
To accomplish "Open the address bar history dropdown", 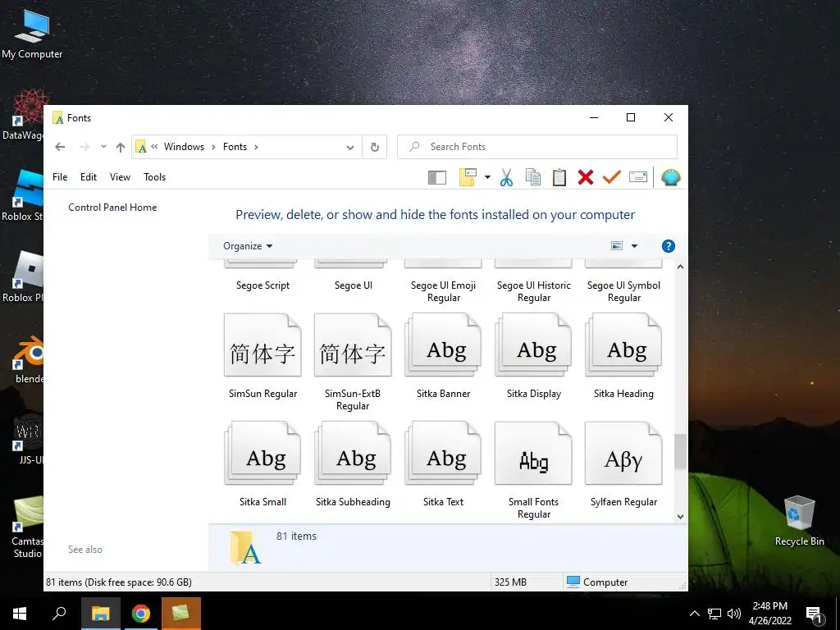I will pyautogui.click(x=349, y=148).
